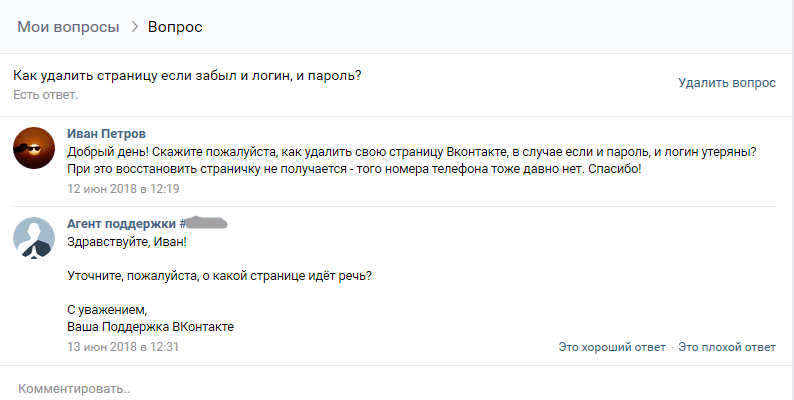The height and width of the screenshot is (400, 794).
Task: Click the agent's Уточните, пожалуйста reply line
Action: click(x=219, y=276)
